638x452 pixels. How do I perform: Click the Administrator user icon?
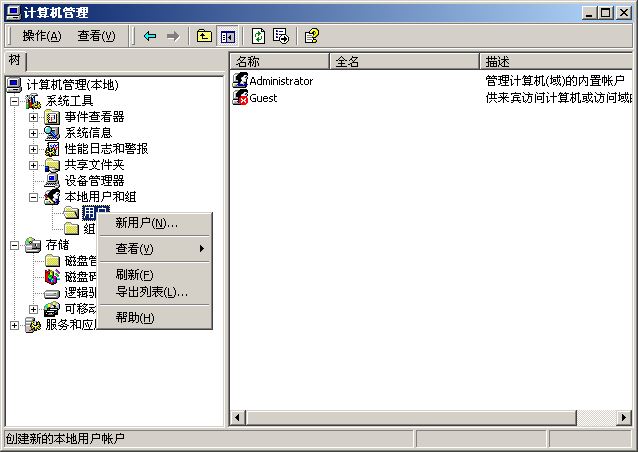click(240, 80)
